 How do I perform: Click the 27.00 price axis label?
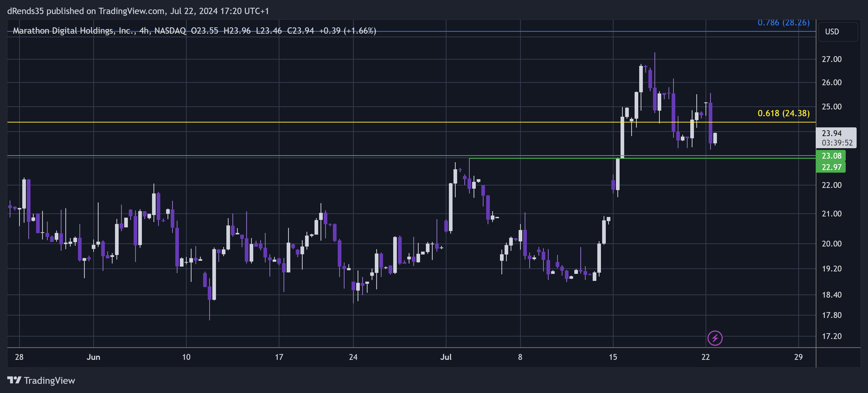[x=831, y=59]
